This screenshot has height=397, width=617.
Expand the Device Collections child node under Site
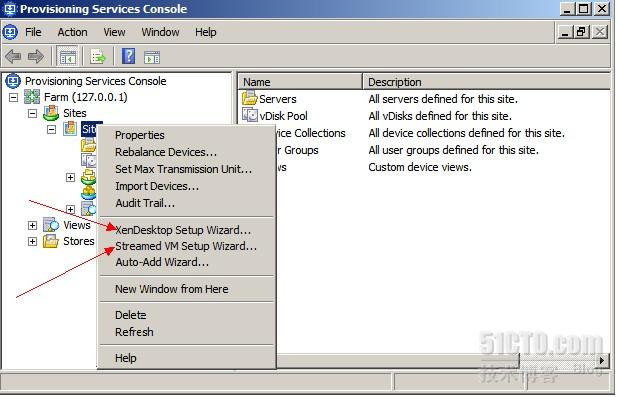70,177
